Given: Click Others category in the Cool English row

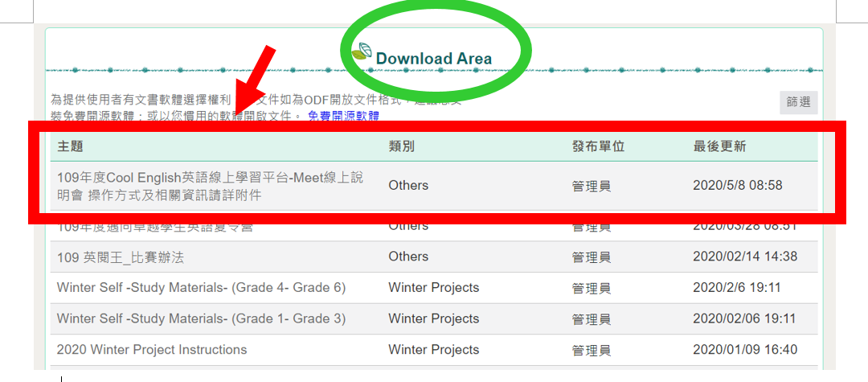Looking at the screenshot, I should point(408,185).
